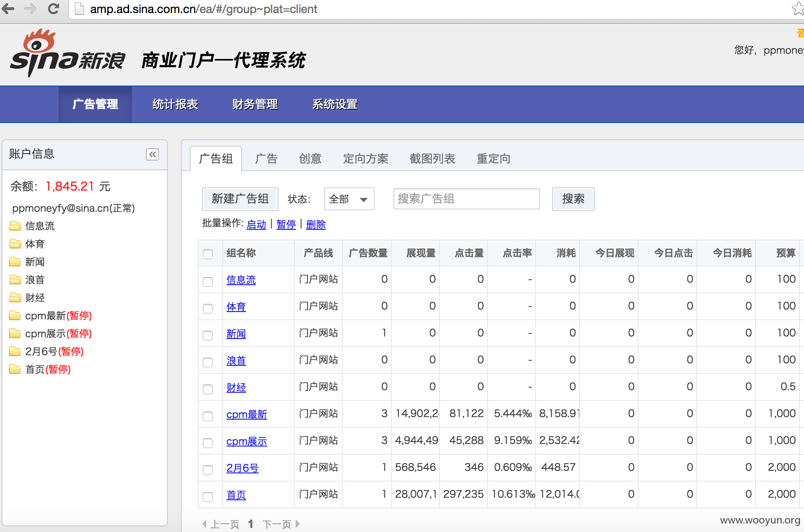Click folder icon beside 首页(暂停)
The height and width of the screenshot is (532, 804).
tap(15, 369)
